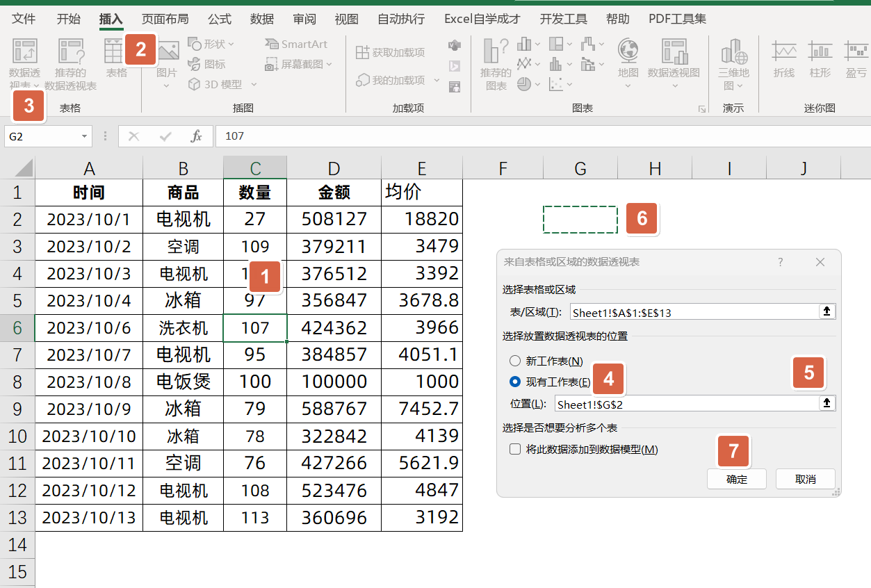Switch to the 审阅 tab
The width and height of the screenshot is (871, 588).
(x=304, y=19)
